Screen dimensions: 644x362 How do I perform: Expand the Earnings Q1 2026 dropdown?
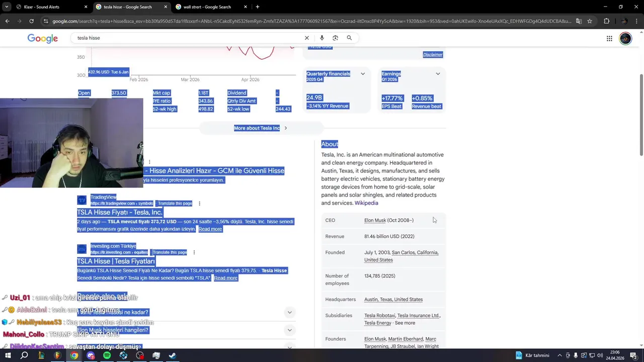(x=438, y=74)
